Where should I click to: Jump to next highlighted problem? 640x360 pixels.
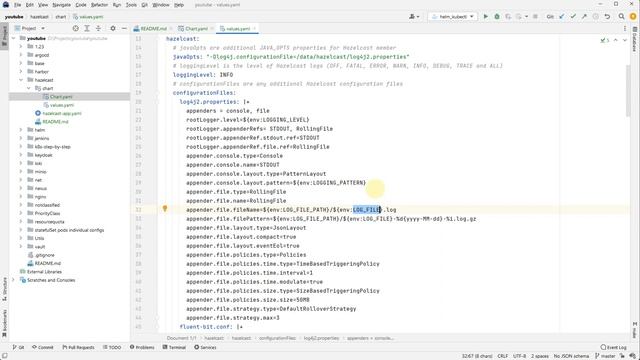tap(624, 40)
